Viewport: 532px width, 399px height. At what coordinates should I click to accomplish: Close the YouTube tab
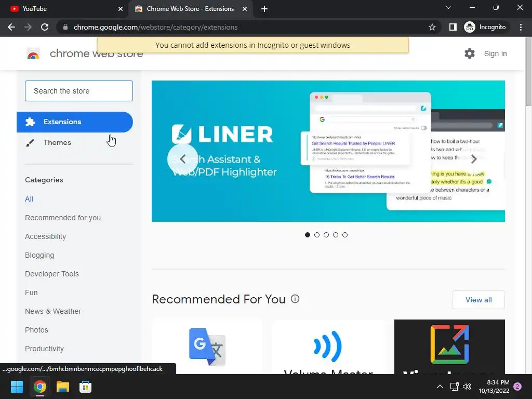pos(120,9)
